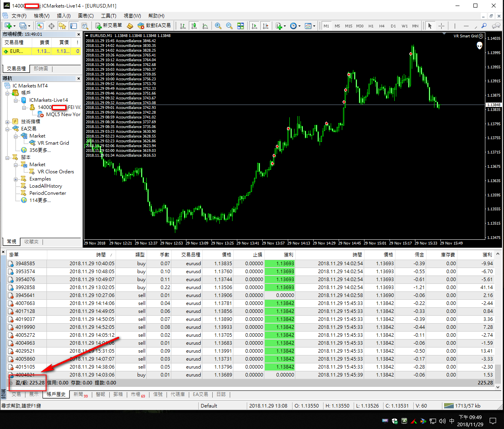Open the 文件(F) menu
This screenshot has width=504, height=429.
tap(19, 16)
